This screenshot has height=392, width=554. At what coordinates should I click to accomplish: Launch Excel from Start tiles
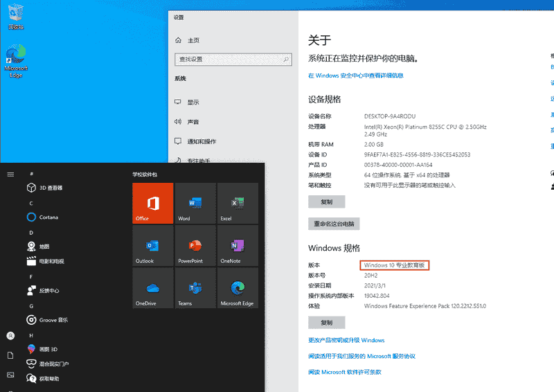(238, 203)
